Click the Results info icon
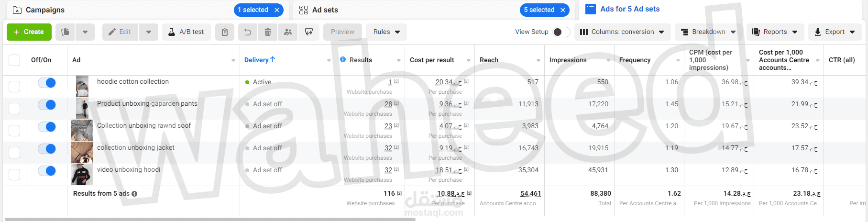This screenshot has height=222, width=868. click(x=343, y=60)
